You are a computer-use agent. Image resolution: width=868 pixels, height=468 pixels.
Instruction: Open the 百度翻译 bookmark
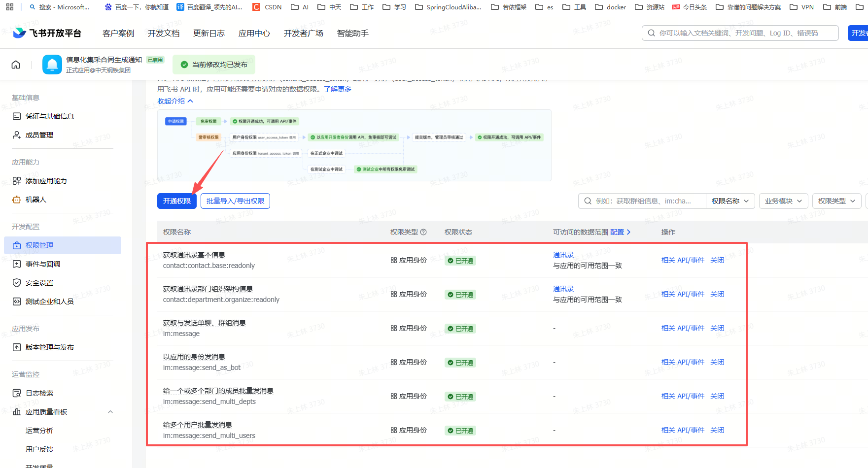pos(209,7)
